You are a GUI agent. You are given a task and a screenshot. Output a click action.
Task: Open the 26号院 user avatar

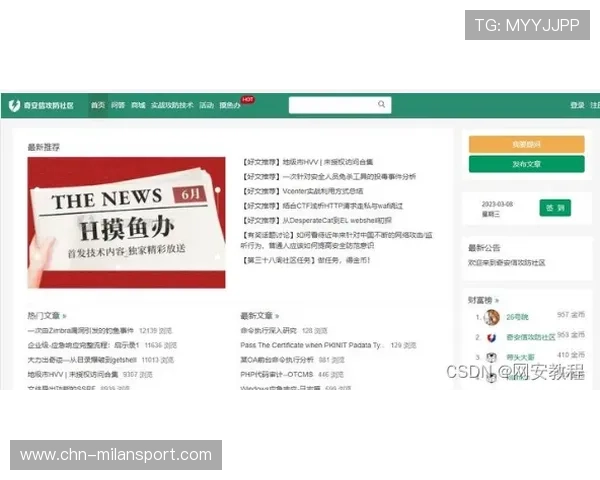[492, 317]
